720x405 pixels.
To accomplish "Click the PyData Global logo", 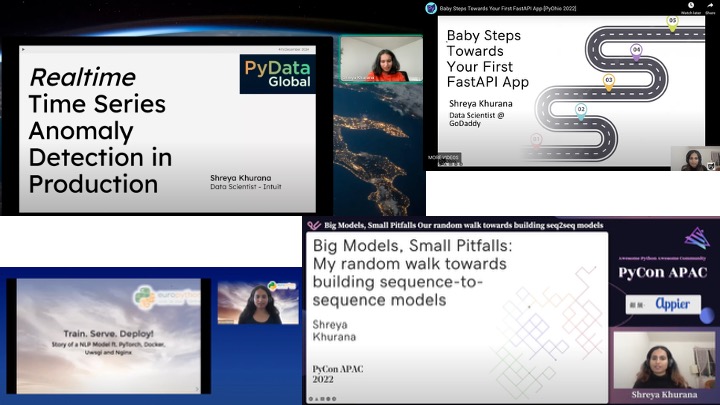I will [278, 75].
